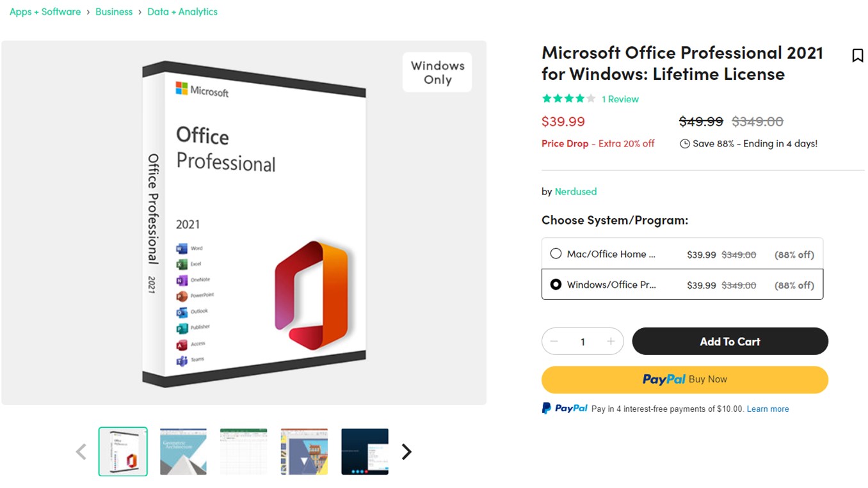
Task: Pay with PayPal Buy Now button
Action: [x=684, y=379]
